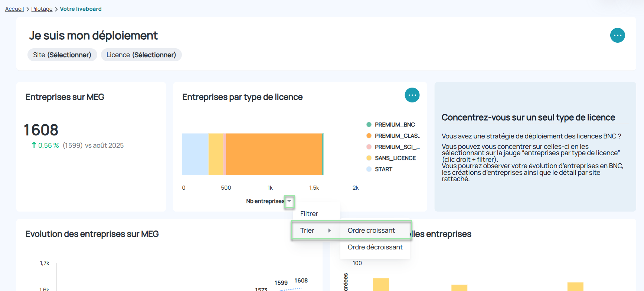
Task: Click the light blue START bar segment
Action: tap(195, 154)
